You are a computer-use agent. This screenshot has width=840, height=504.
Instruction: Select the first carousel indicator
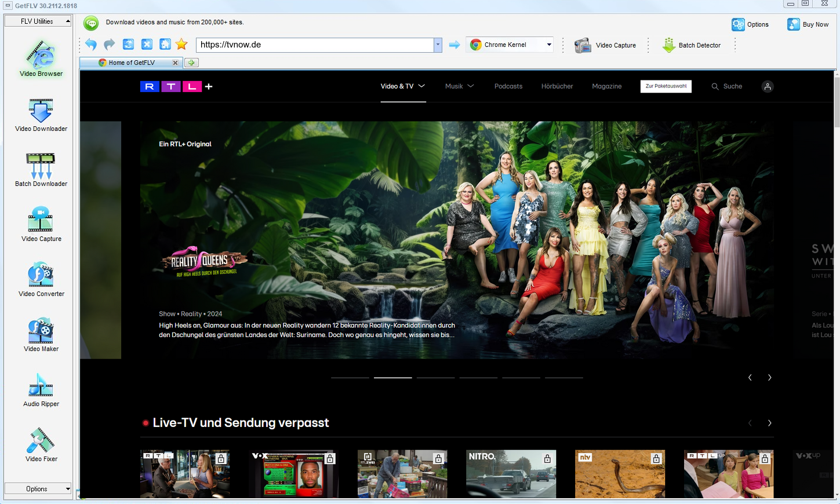click(x=350, y=378)
